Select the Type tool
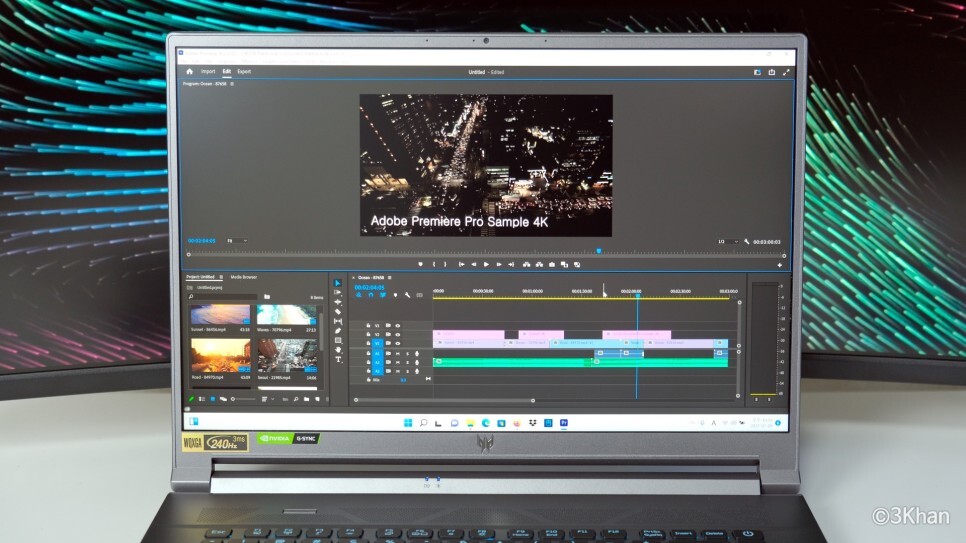This screenshot has width=966, height=543. click(338, 359)
